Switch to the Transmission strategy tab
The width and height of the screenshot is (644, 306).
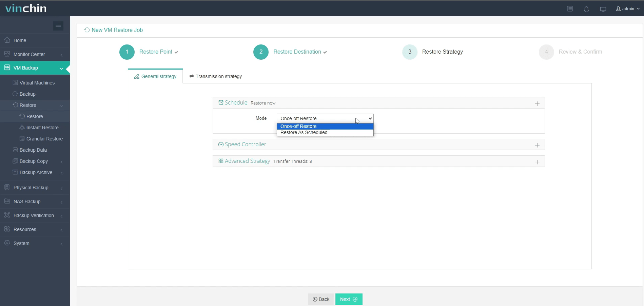point(216,76)
